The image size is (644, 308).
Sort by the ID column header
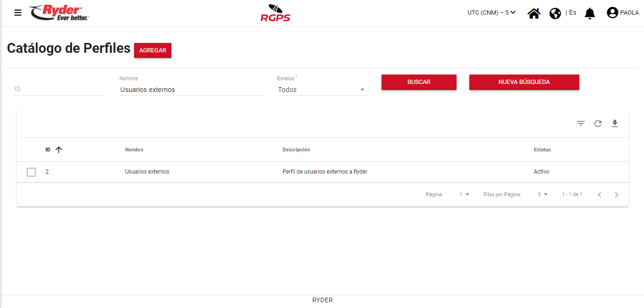coord(48,150)
